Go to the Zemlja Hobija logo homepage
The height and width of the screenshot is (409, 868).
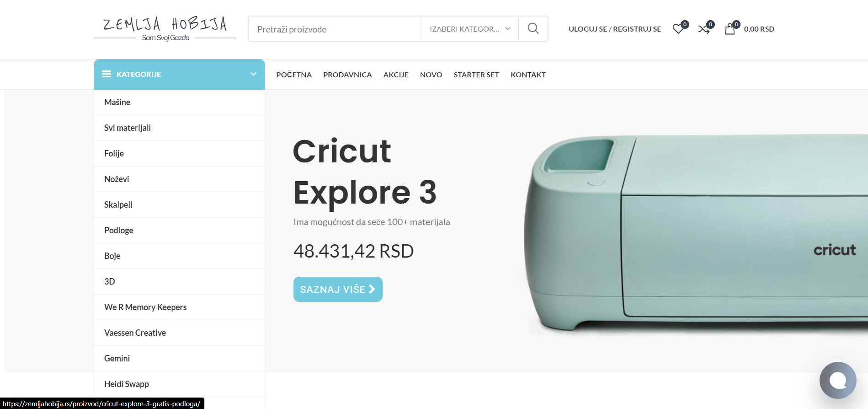point(165,29)
